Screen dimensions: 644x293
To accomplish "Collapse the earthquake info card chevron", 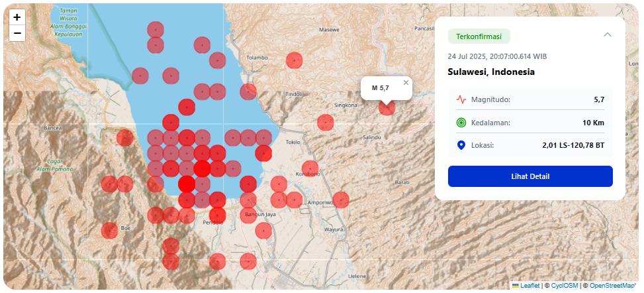I will 607,35.
